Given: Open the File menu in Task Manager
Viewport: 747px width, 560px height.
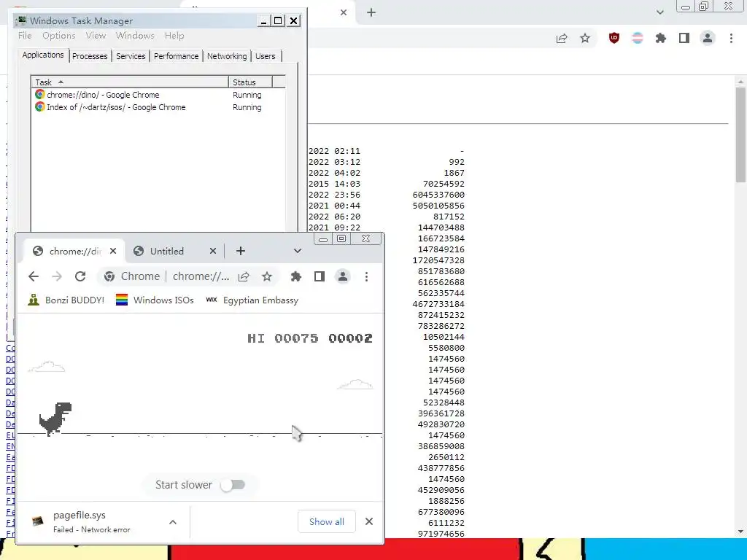Looking at the screenshot, I should pyautogui.click(x=25, y=36).
